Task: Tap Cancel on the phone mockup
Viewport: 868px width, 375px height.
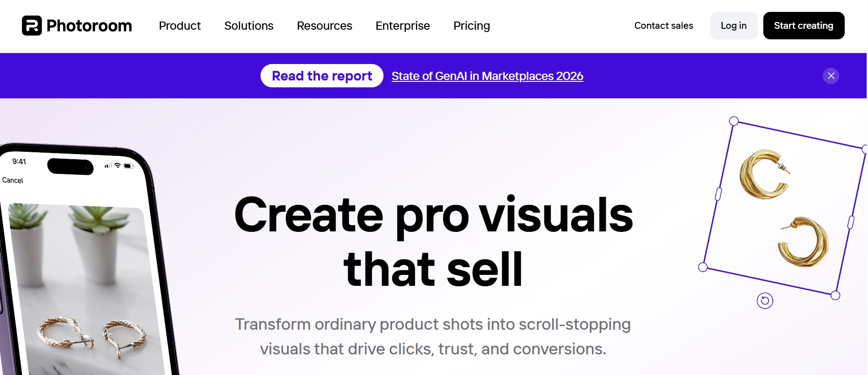Action: coord(13,180)
